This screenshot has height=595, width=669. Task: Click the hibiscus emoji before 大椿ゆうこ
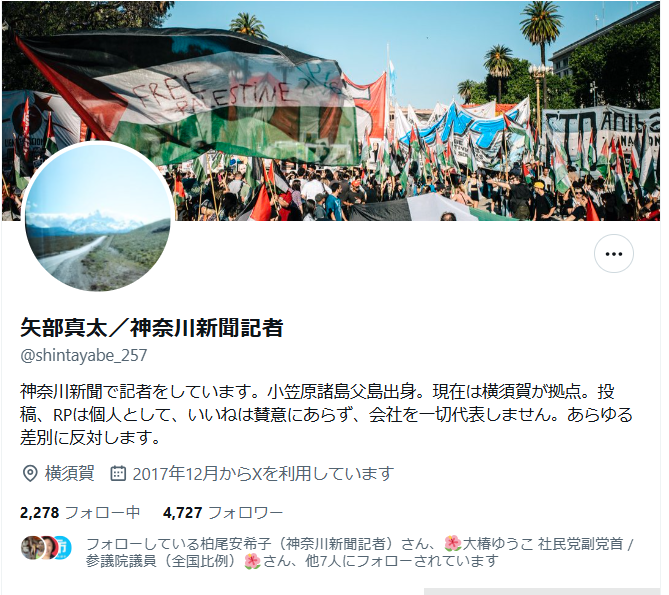pyautogui.click(x=453, y=543)
